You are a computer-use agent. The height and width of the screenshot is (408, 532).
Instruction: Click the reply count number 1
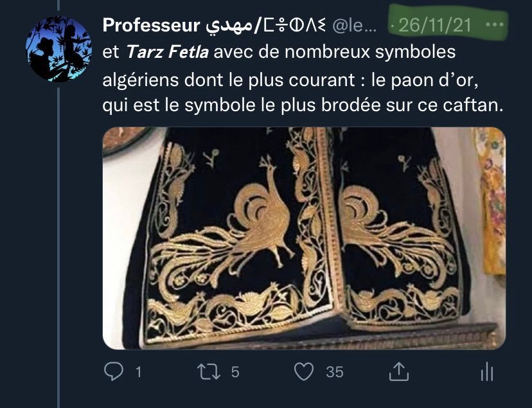(138, 372)
